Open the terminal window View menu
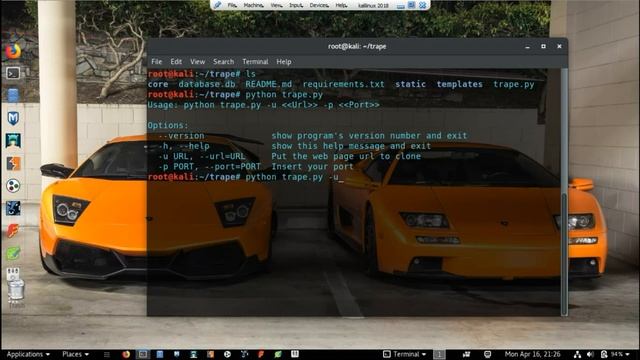The width and height of the screenshot is (640, 360). point(198,62)
